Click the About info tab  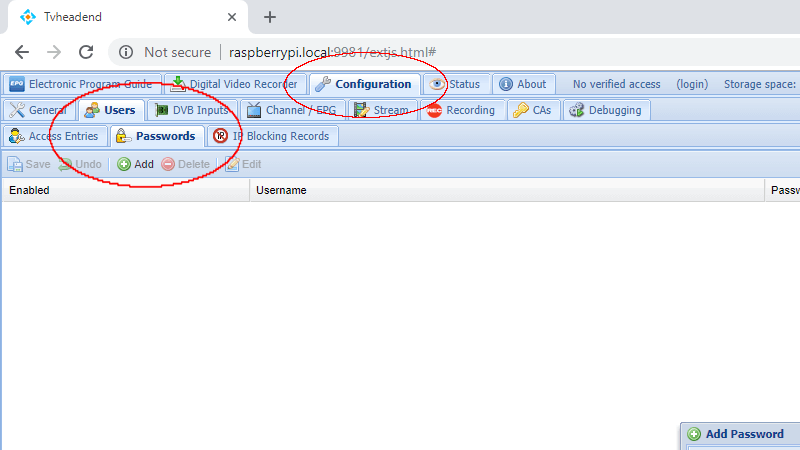[x=523, y=84]
